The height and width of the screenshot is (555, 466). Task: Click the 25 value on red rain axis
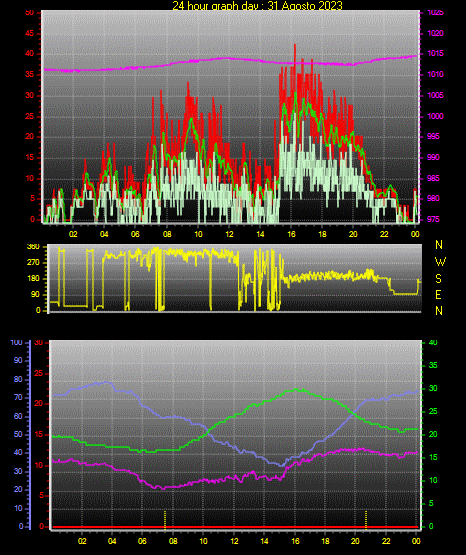[38, 373]
